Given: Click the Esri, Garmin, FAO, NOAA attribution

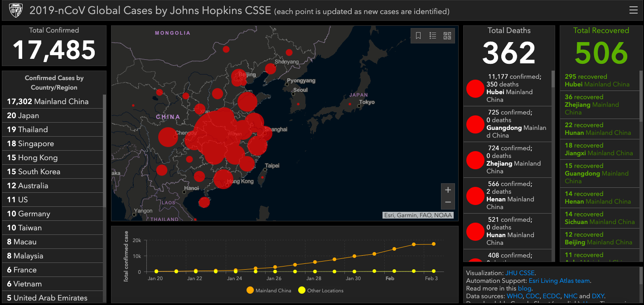Looking at the screenshot, I should (x=418, y=215).
